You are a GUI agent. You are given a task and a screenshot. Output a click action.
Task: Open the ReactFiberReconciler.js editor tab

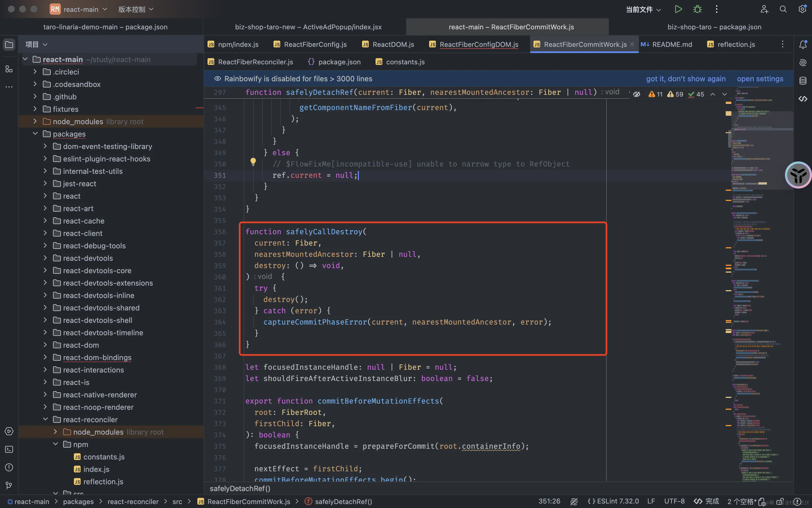(x=250, y=62)
